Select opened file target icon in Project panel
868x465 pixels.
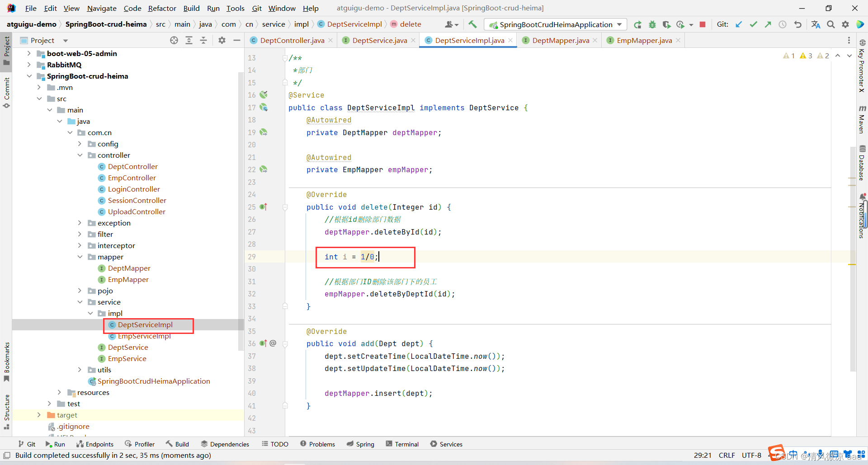(x=174, y=40)
